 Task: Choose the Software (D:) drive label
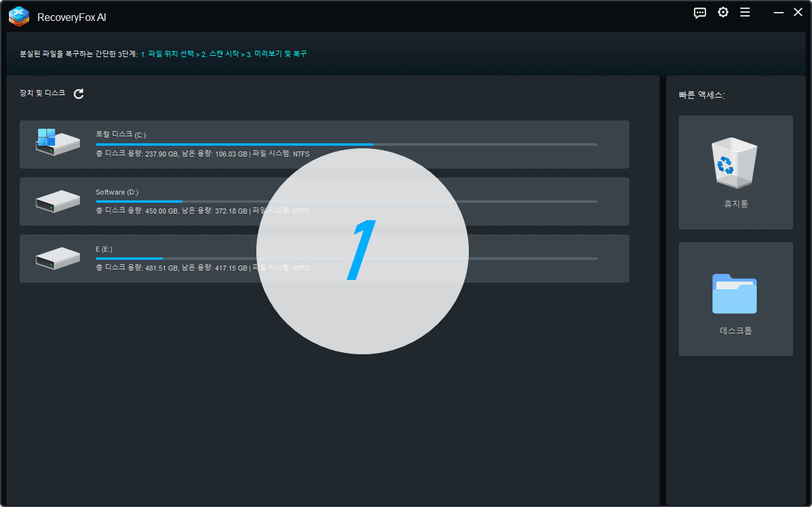[117, 192]
